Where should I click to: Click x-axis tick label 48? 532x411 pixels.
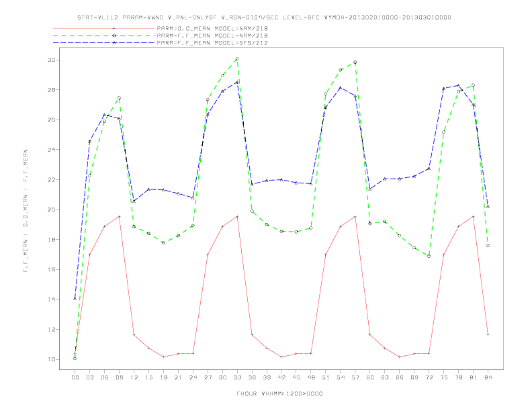311,377
